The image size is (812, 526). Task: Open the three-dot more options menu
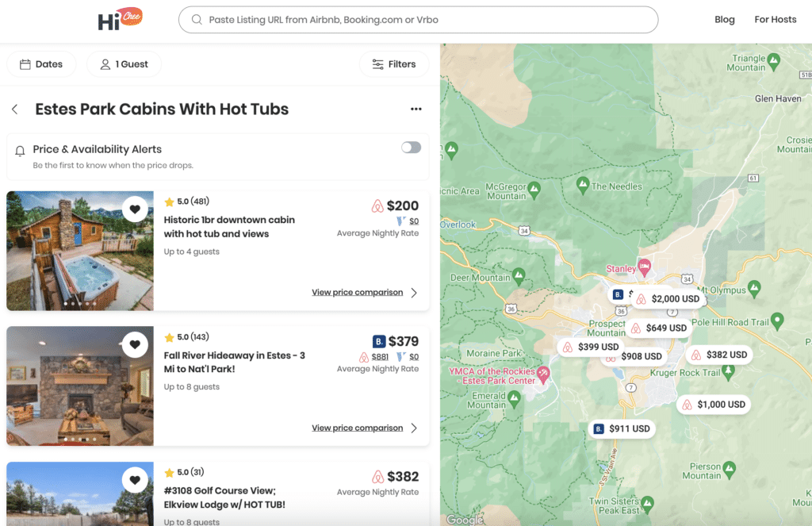[416, 109]
